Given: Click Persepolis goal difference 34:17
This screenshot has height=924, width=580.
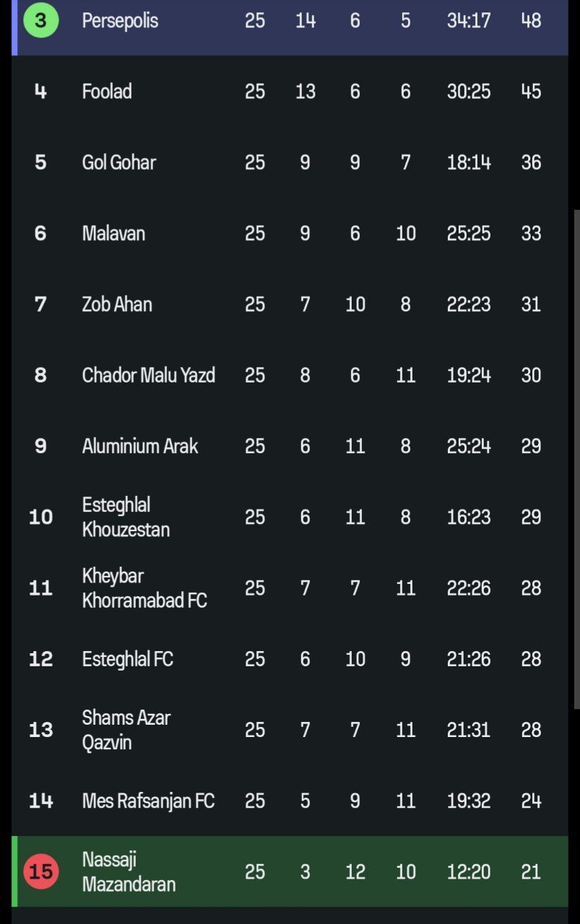Looking at the screenshot, I should tap(468, 20).
